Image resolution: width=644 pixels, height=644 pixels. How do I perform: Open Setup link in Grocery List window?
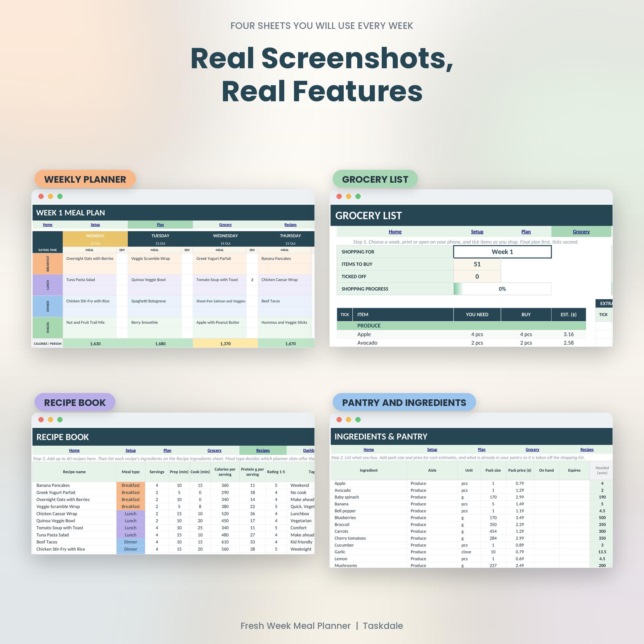(x=477, y=232)
